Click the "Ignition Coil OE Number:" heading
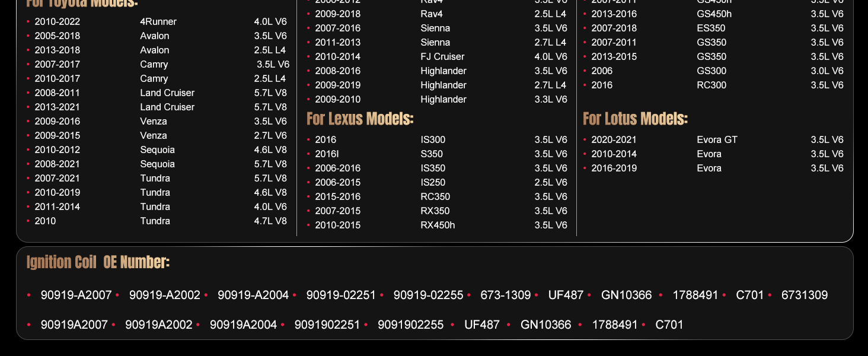This screenshot has width=868, height=356. pos(98,262)
